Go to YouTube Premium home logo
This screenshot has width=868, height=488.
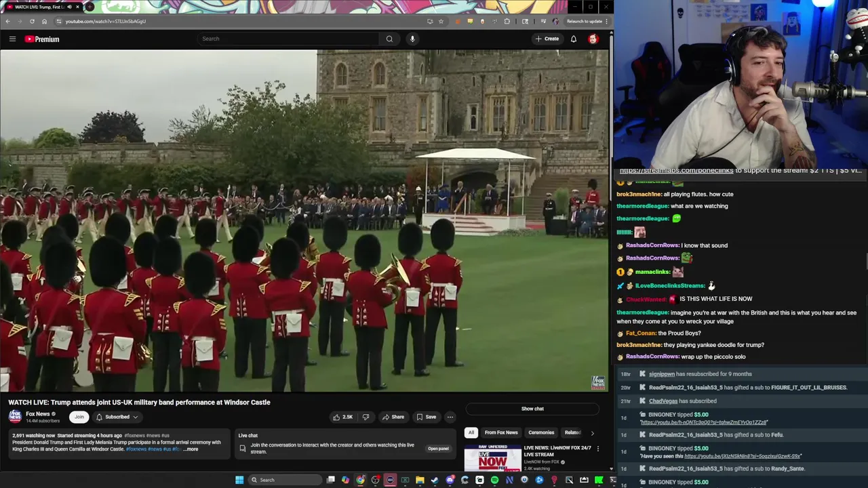(x=42, y=39)
